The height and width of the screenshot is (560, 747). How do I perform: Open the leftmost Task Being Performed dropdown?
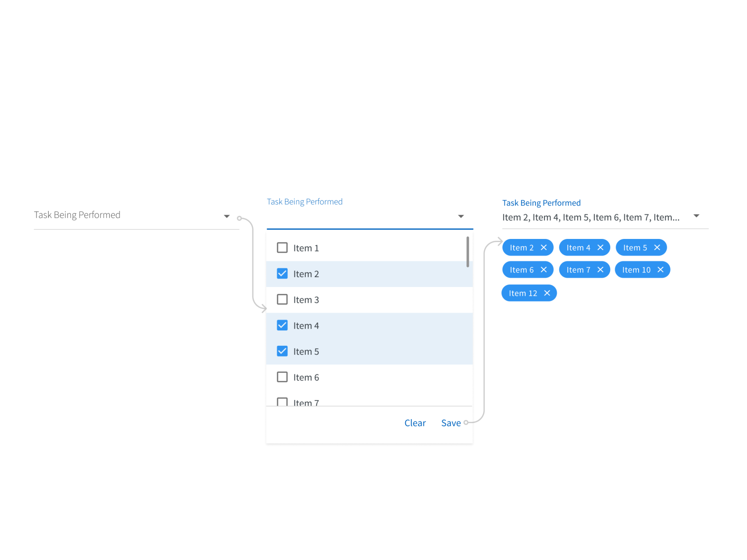[227, 216]
